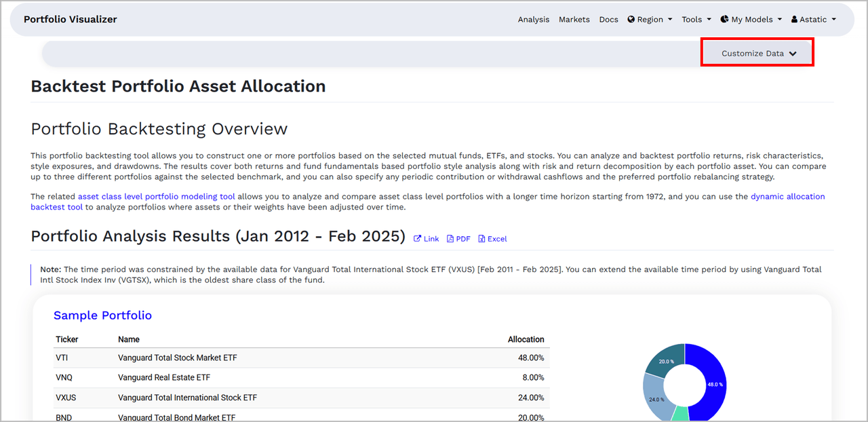Click the 20.0% teal chart segment
Viewport: 868px width, 422px height.
[666, 362]
